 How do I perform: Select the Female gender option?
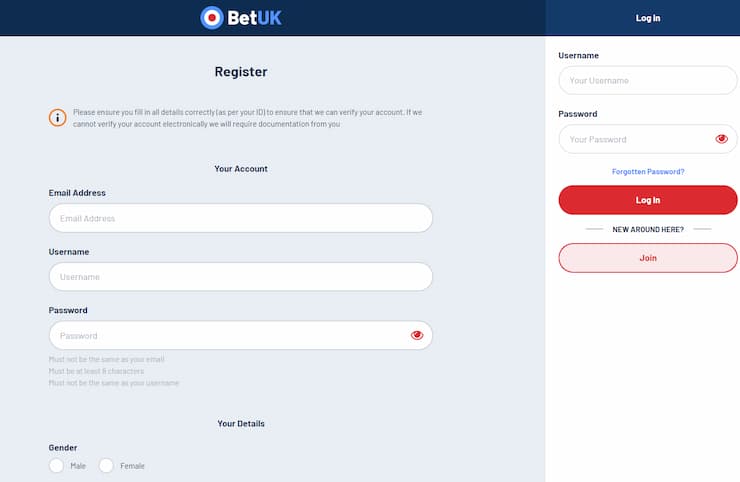(106, 466)
